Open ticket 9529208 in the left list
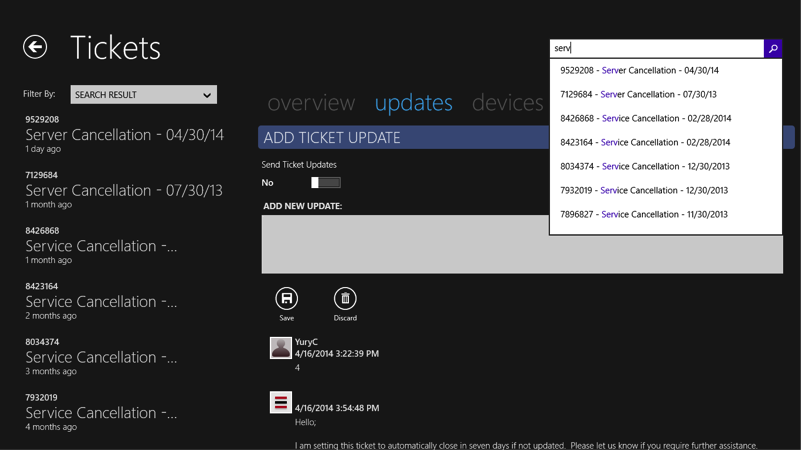The image size is (801, 450). tap(125, 134)
